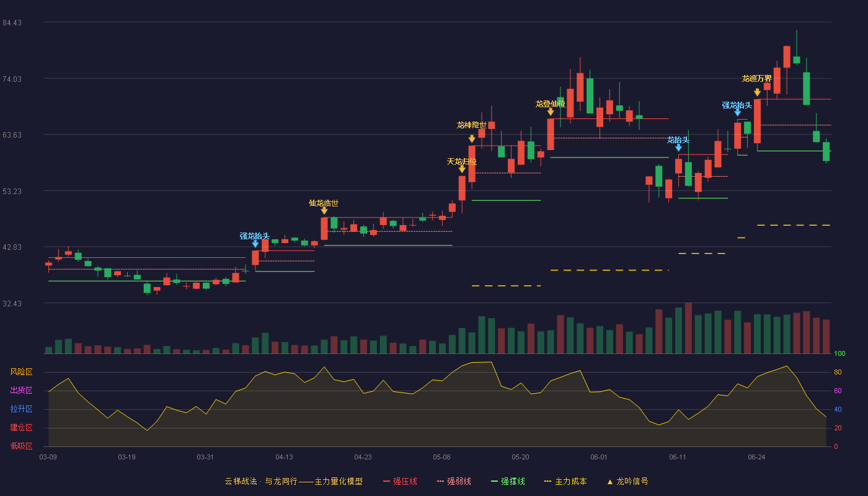
Task: Click the 03-09 date label
Action: (x=48, y=457)
